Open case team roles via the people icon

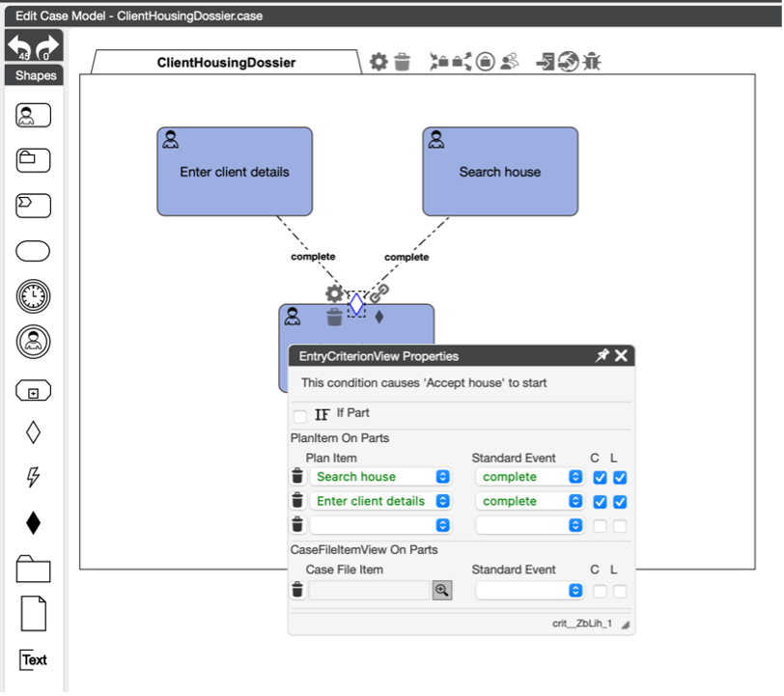[509, 61]
